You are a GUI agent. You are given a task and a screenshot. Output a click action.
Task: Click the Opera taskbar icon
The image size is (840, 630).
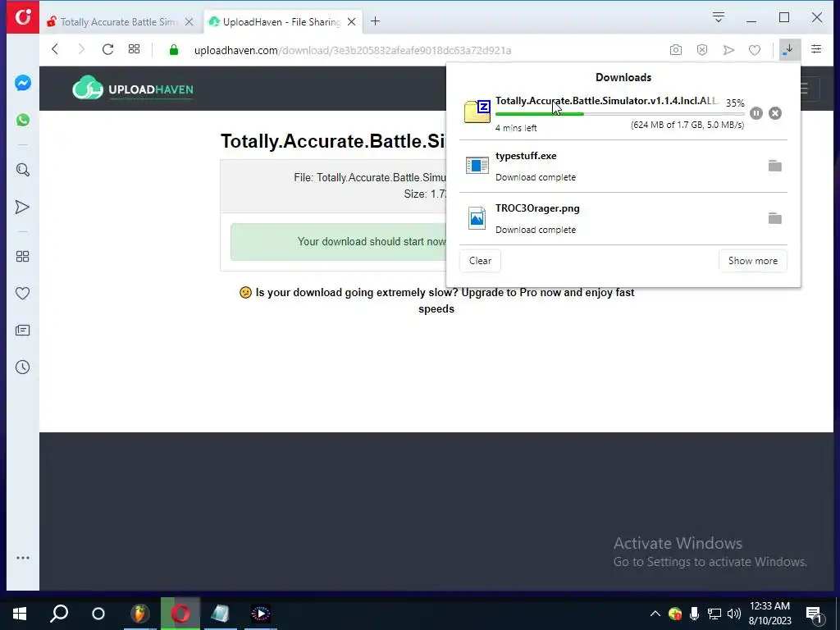pos(180,614)
